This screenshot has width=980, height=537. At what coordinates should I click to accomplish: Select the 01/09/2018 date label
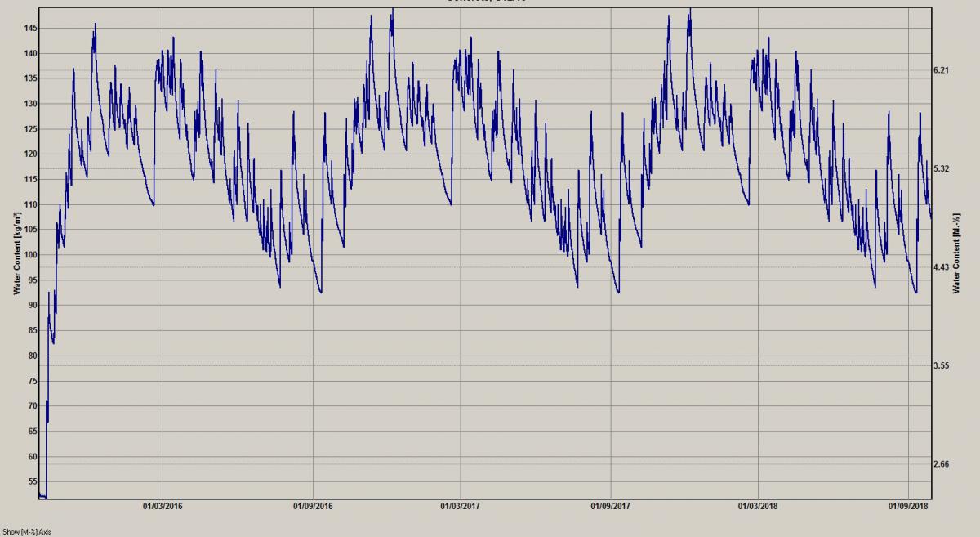coord(909,507)
